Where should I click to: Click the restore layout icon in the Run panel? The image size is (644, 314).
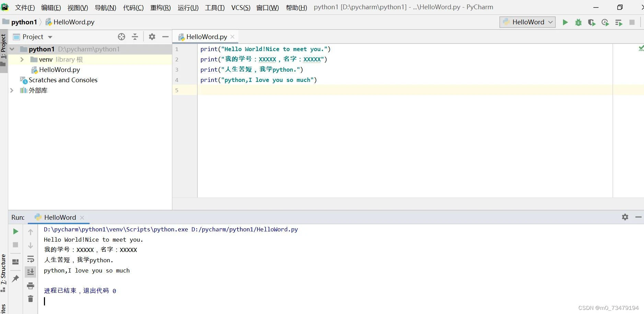click(x=15, y=262)
